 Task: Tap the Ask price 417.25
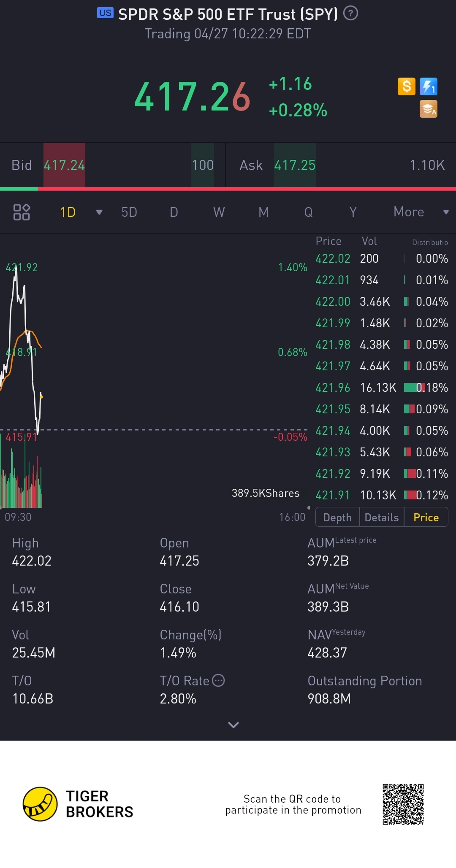coord(295,165)
